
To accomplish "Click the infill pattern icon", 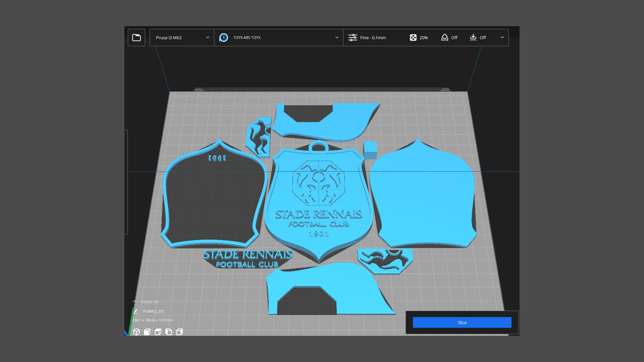I will (x=413, y=38).
